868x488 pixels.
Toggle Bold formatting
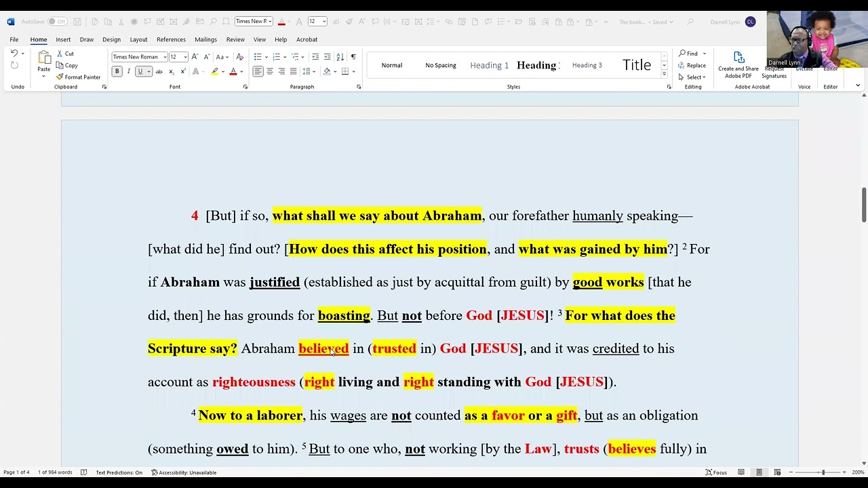point(117,71)
